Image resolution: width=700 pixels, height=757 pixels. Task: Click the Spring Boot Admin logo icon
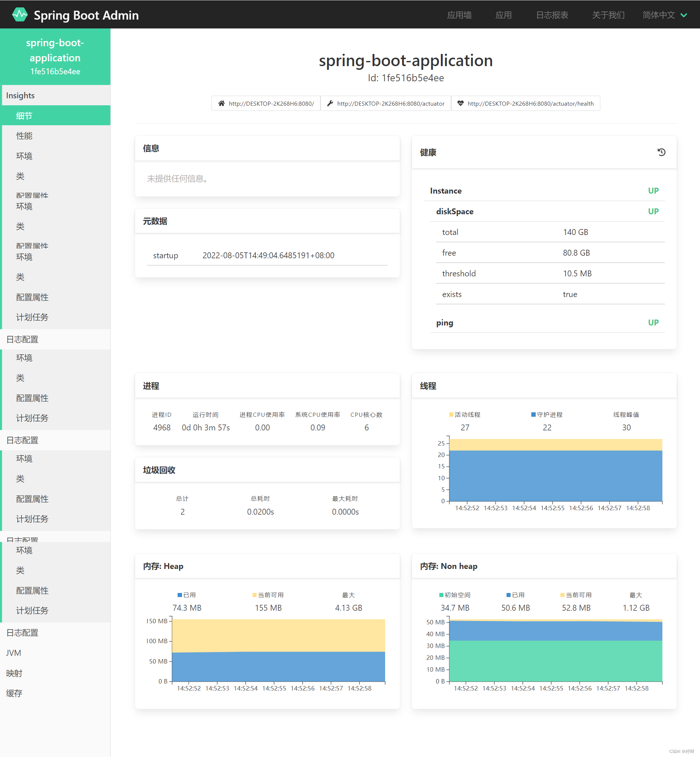20,15
